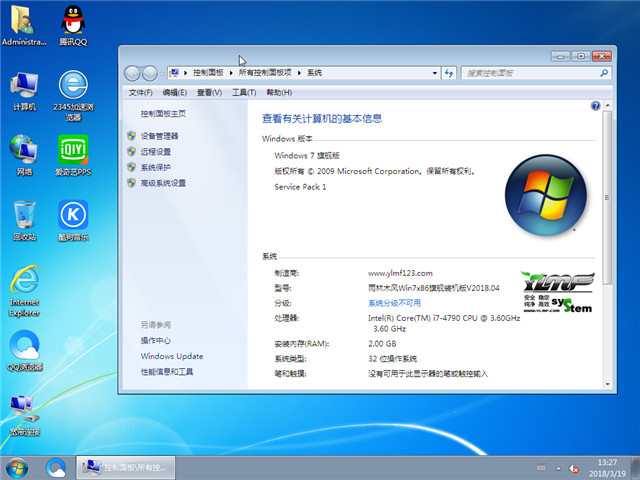Expand the arrow after 所有控制面板项 breadcrumb

(299, 73)
